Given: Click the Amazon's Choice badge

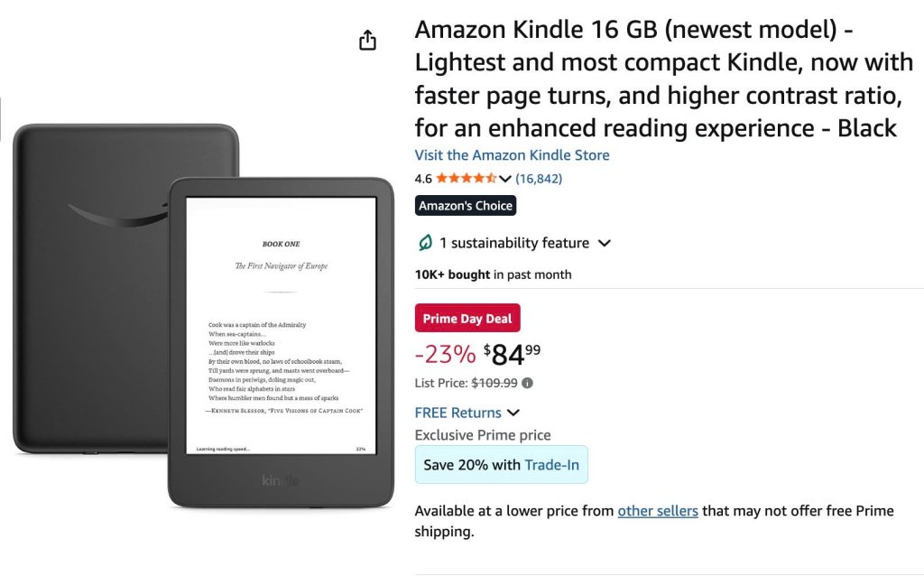Looking at the screenshot, I should pos(466,206).
